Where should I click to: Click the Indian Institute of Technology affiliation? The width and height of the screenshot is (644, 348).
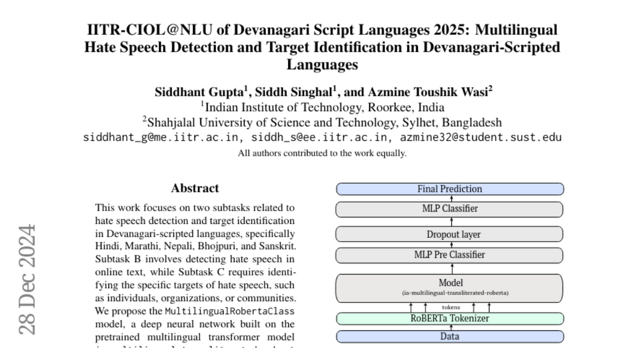click(x=322, y=107)
